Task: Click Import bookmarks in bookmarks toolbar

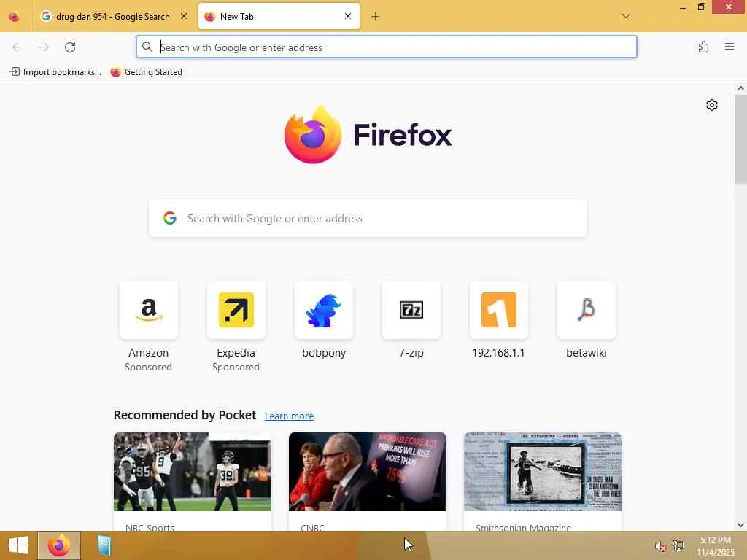Action: tap(55, 72)
